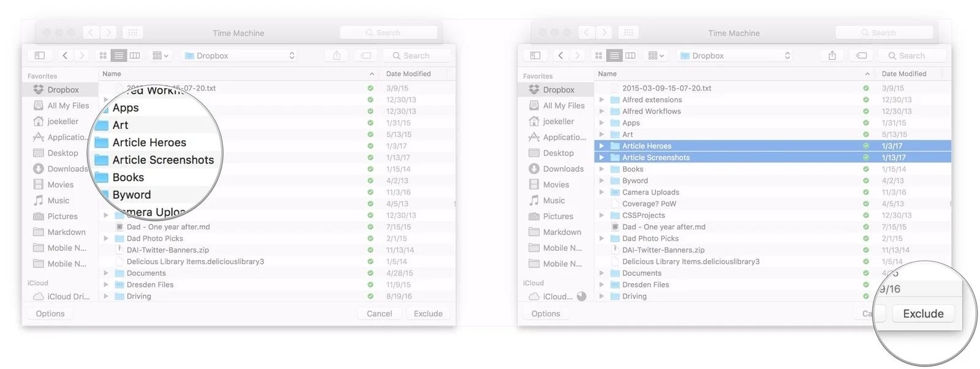The height and width of the screenshot is (369, 980).
Task: Switch right dialog to icon view
Action: pyautogui.click(x=598, y=56)
